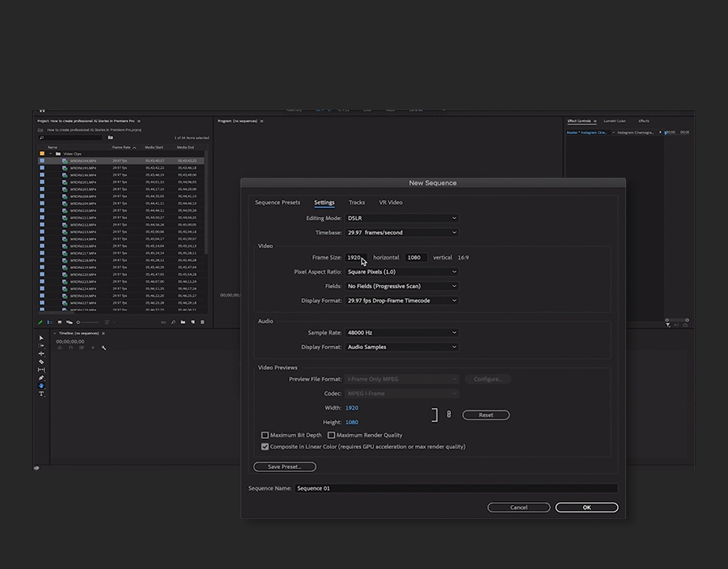
Task: Click Effect Controls timeline zoom scroll bar
Action: 677,320
